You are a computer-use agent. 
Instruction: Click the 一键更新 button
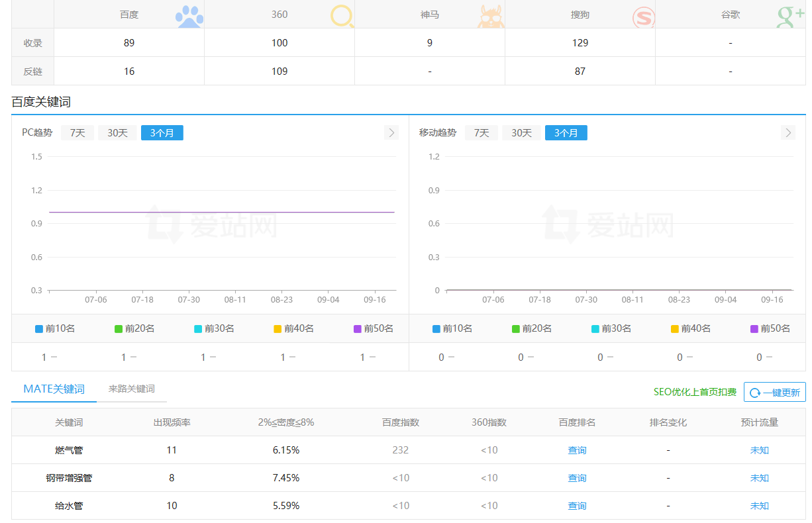[x=775, y=392]
